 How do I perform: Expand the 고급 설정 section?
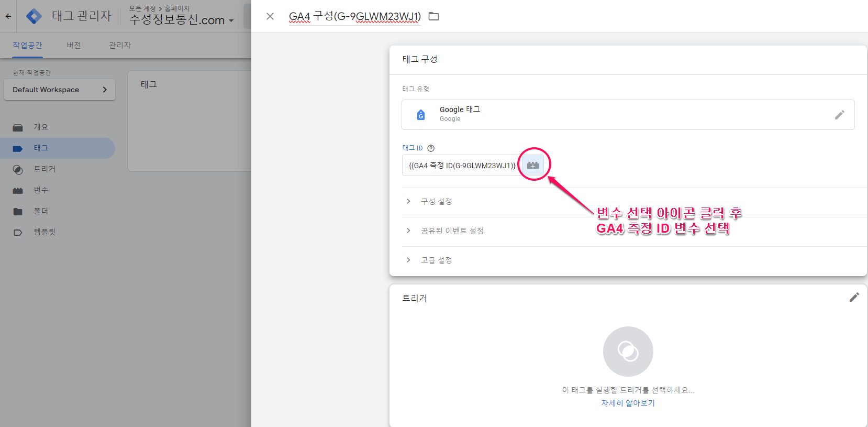429,260
